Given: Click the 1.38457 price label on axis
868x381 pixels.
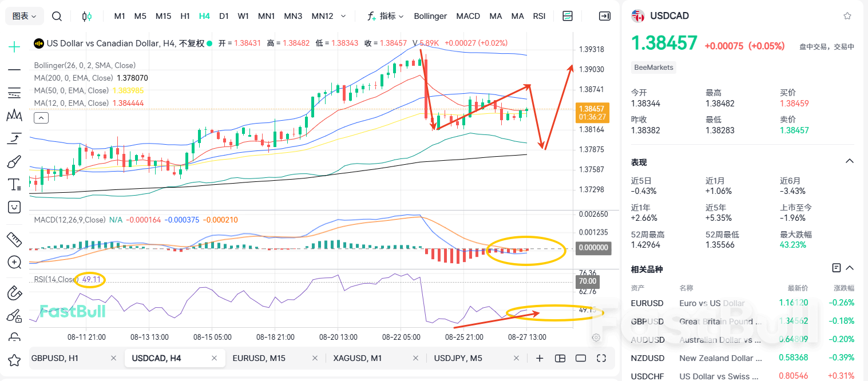Looking at the screenshot, I should click(593, 109).
